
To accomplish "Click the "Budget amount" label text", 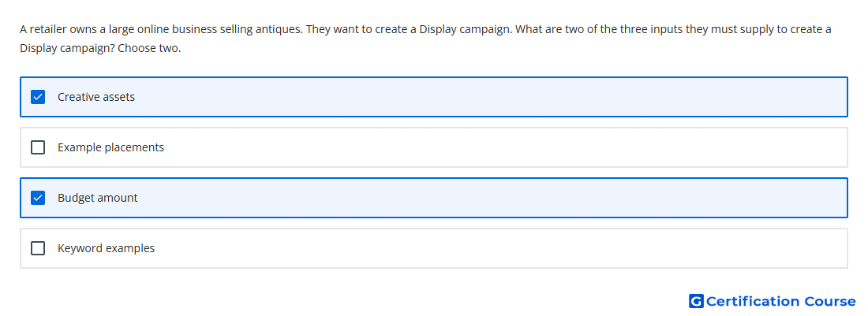I will 97,198.
